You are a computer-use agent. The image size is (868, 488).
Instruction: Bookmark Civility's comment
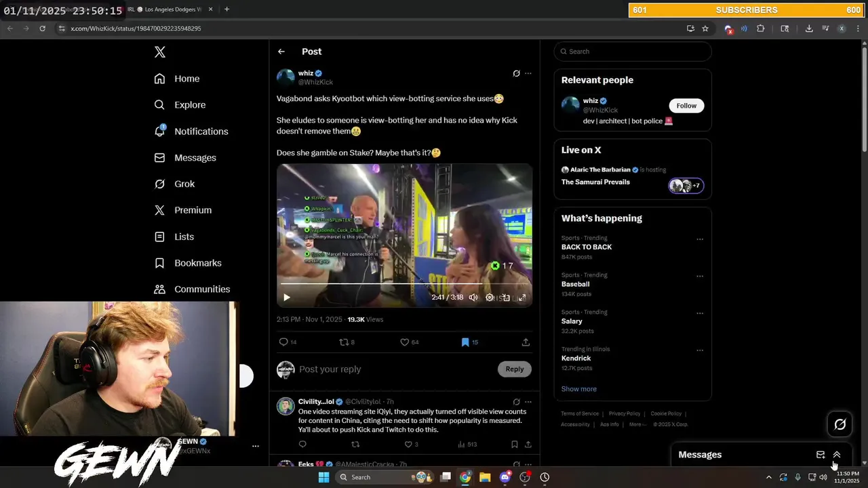(514, 445)
